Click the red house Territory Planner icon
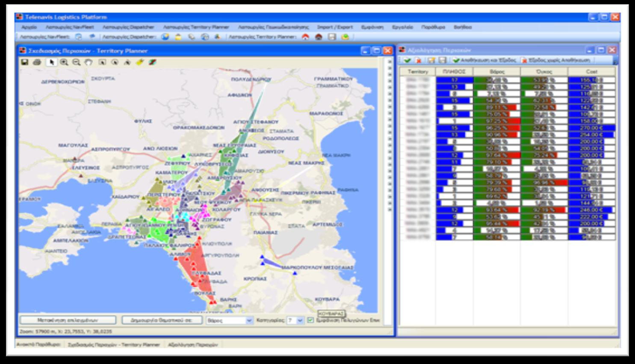This screenshot has width=635, height=364. (305, 37)
